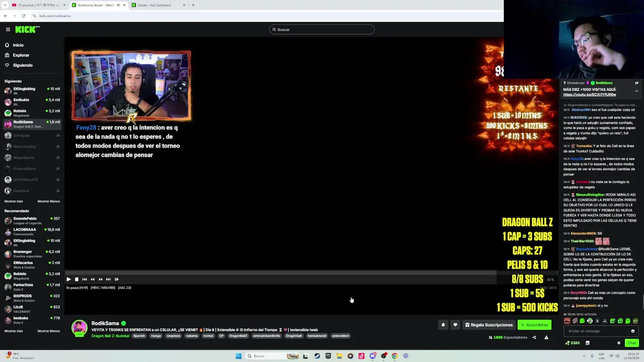Screen dimensions: 644x362
Task: Open the chat shop icon
Action: (x=587, y=343)
